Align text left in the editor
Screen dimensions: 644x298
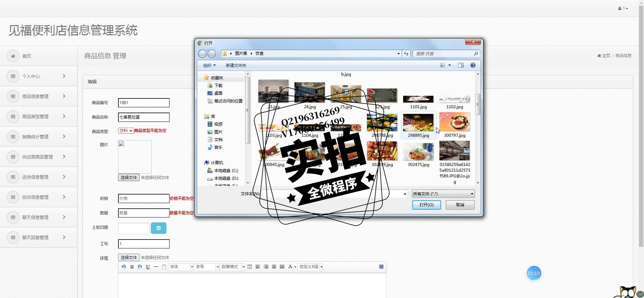click(258, 267)
